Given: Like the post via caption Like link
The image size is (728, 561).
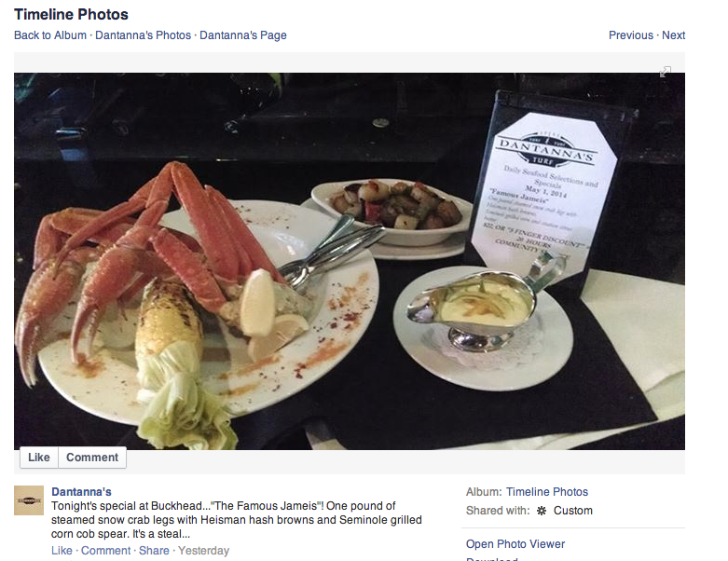Looking at the screenshot, I should (x=62, y=551).
